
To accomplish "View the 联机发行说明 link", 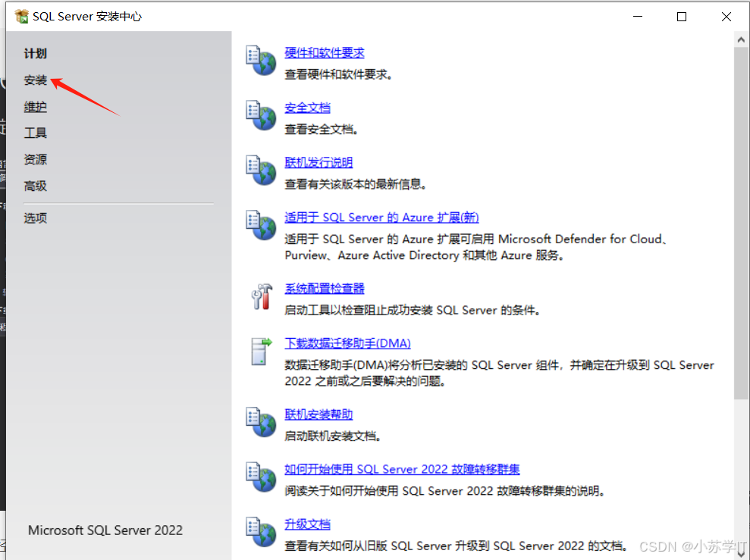I will point(319,163).
